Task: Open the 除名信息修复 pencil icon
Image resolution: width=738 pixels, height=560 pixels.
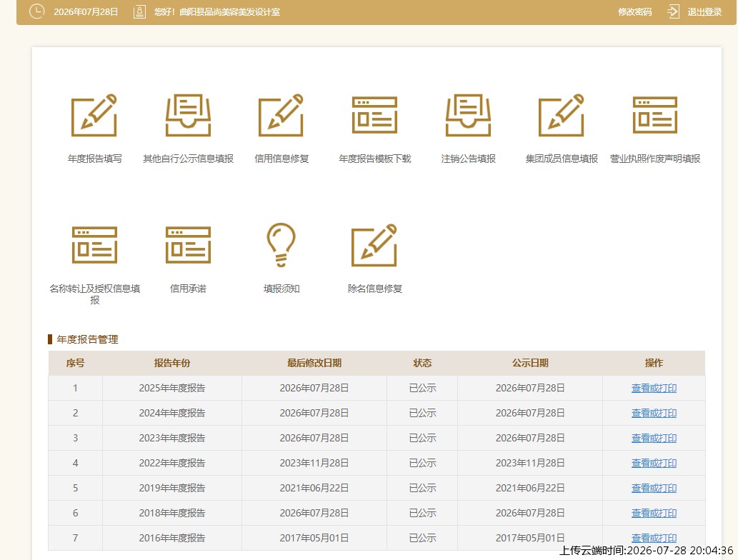Action: 374,245
